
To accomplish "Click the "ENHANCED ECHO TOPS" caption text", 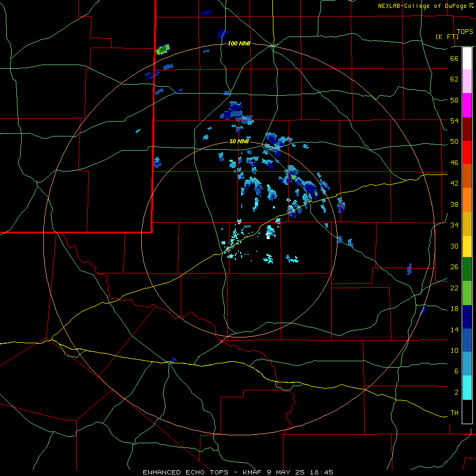I will [186, 472].
